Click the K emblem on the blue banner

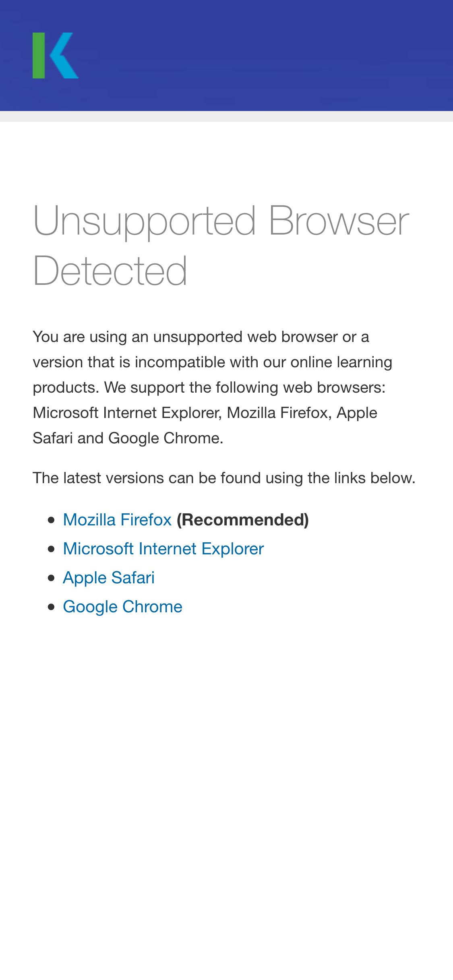[54, 55]
